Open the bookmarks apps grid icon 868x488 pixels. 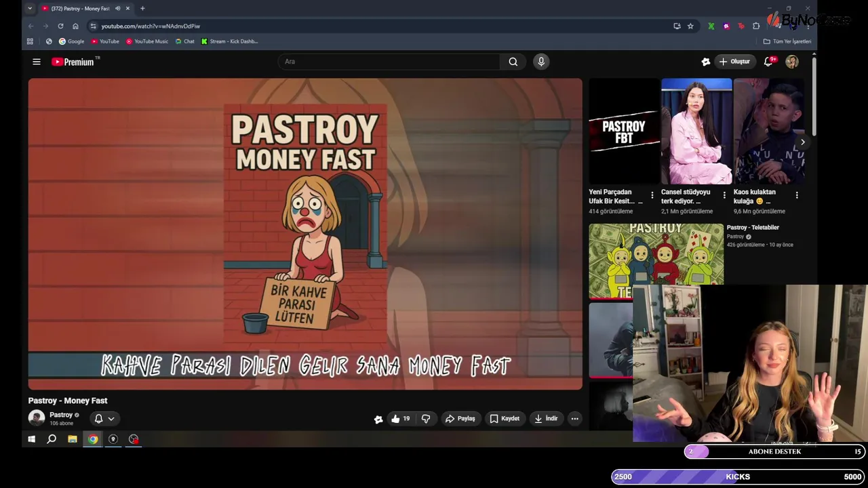click(x=30, y=41)
